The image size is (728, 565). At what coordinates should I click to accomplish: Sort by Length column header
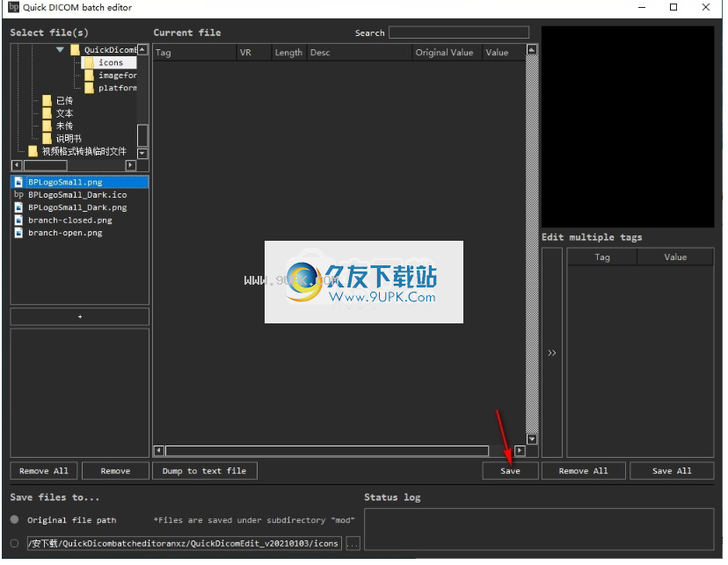(x=288, y=53)
